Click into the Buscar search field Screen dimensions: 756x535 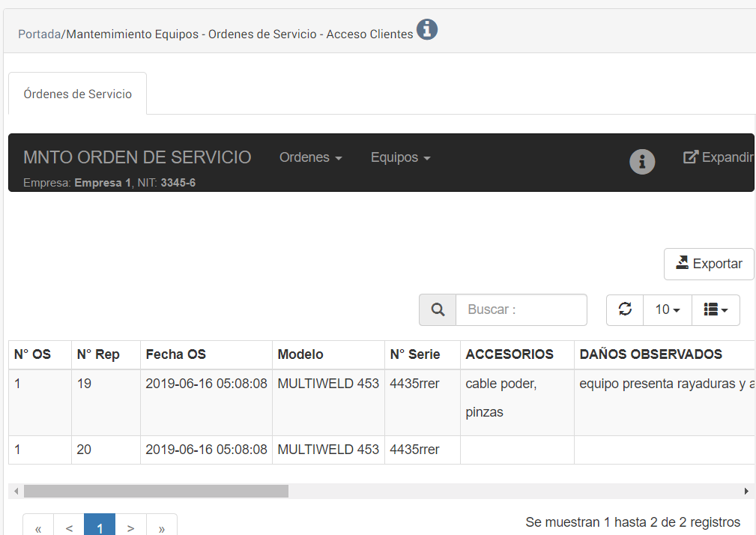tap(521, 309)
